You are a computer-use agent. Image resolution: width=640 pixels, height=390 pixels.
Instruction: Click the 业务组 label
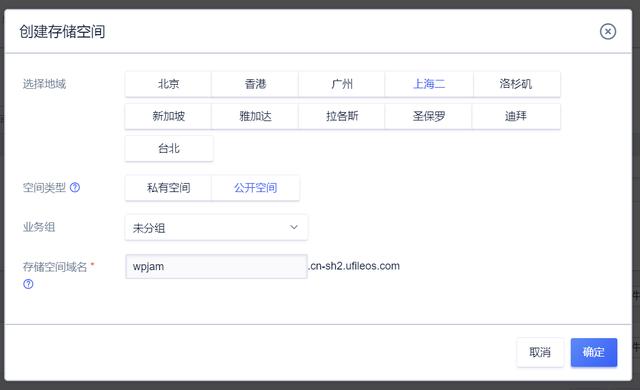point(39,227)
